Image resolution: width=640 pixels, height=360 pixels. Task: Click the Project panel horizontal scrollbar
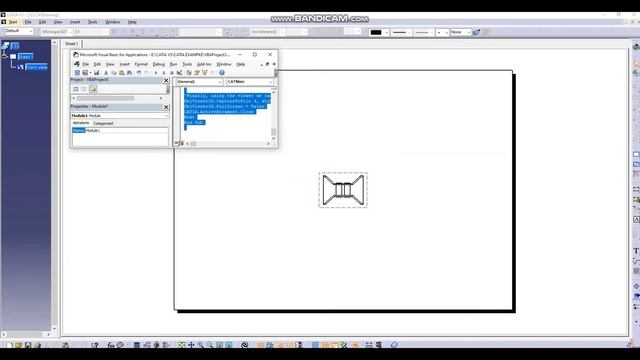(118, 98)
